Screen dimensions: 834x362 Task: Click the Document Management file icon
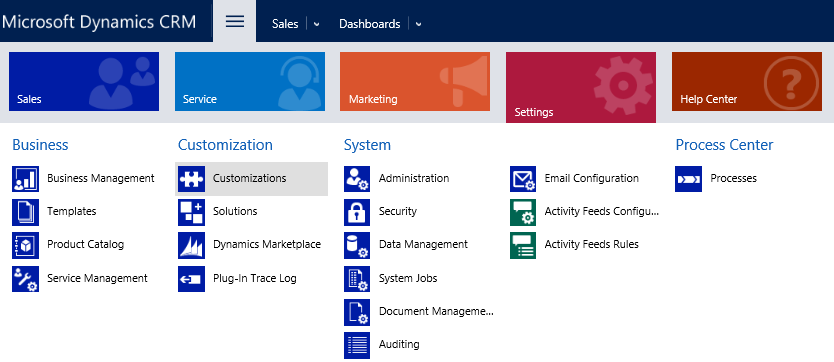click(x=357, y=312)
